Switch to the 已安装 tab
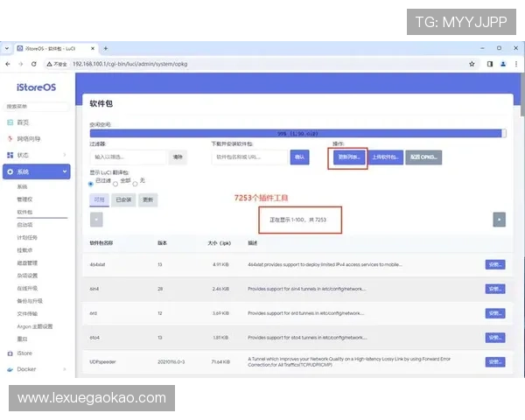 (124, 199)
